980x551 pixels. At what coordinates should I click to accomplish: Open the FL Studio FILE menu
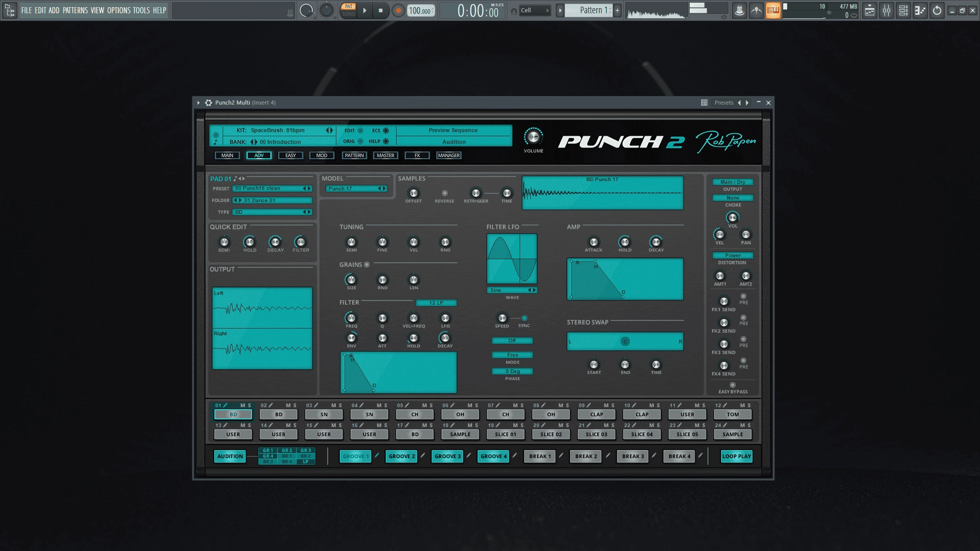pyautogui.click(x=27, y=10)
